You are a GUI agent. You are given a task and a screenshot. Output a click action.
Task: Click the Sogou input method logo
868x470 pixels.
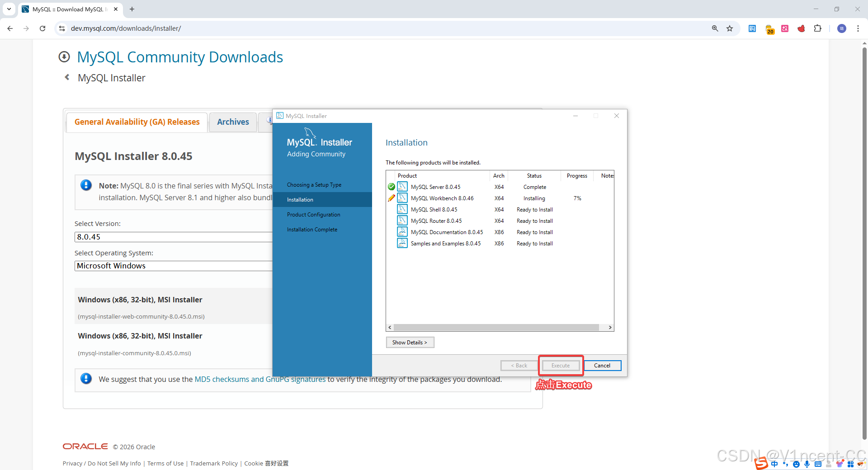(x=761, y=464)
